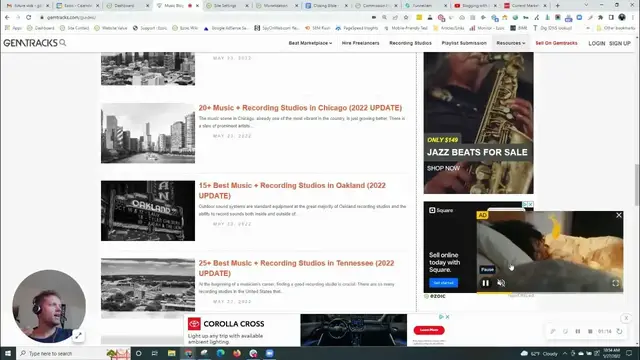Pause the floating video ad
The width and height of the screenshot is (640, 360).
coord(486,283)
